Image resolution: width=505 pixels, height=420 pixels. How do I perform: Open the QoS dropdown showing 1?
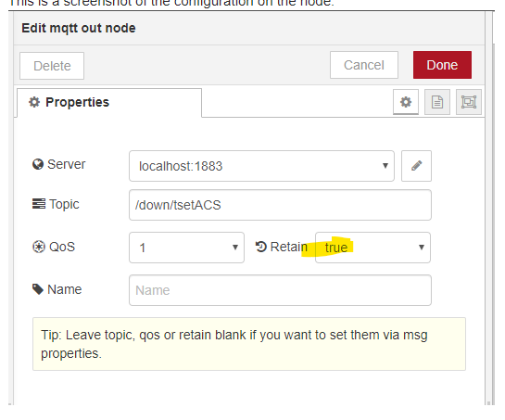pos(186,248)
